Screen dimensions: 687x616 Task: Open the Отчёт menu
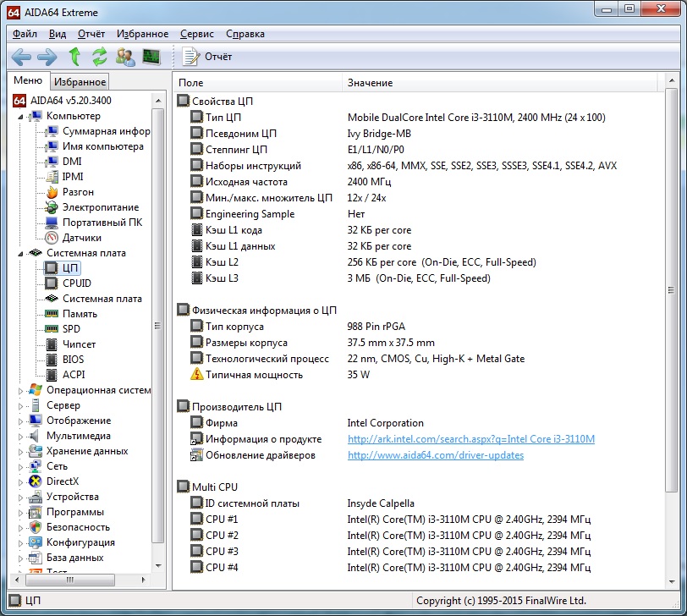[x=91, y=34]
